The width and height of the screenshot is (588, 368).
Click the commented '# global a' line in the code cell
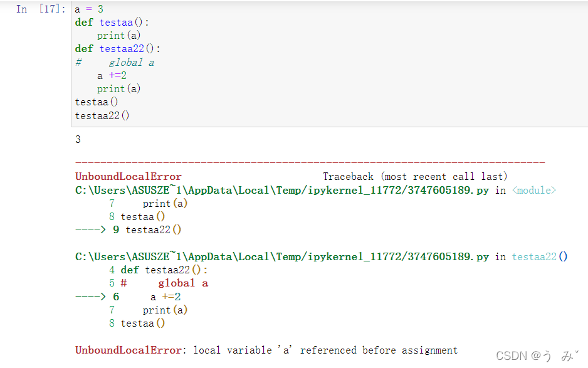coord(114,62)
